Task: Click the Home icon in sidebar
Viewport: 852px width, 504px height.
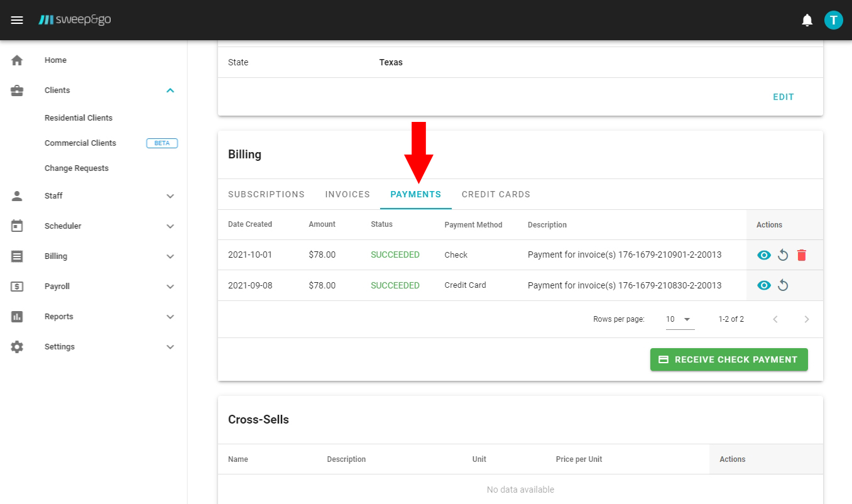Action: pyautogui.click(x=17, y=60)
